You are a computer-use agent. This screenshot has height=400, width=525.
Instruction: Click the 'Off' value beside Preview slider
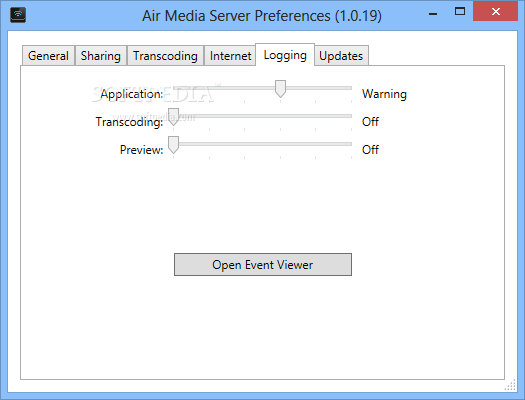[370, 150]
